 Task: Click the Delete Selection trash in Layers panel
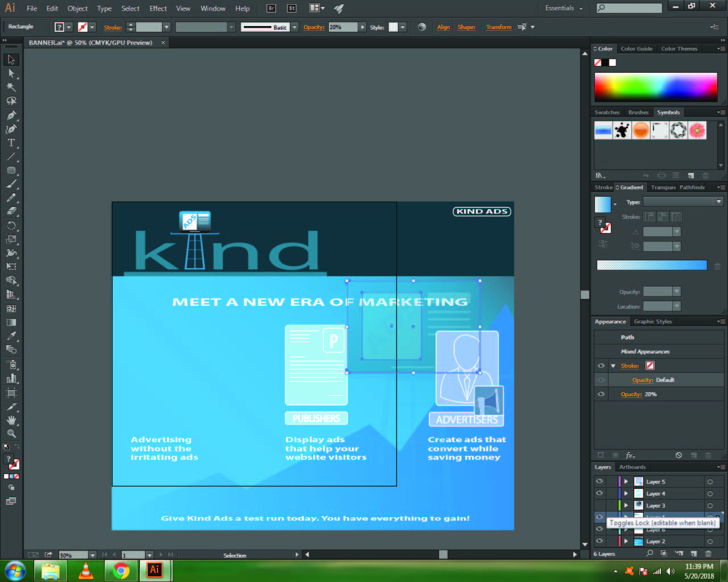coord(708,553)
